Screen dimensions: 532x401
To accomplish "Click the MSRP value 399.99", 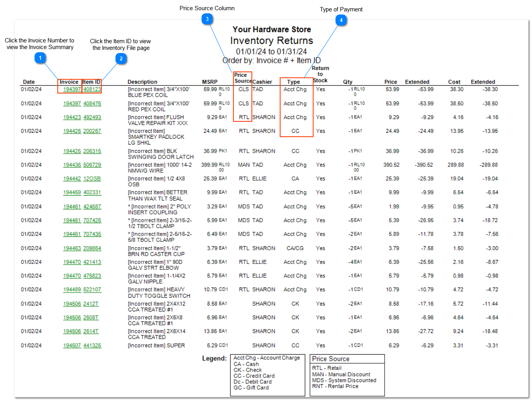I will [x=209, y=165].
